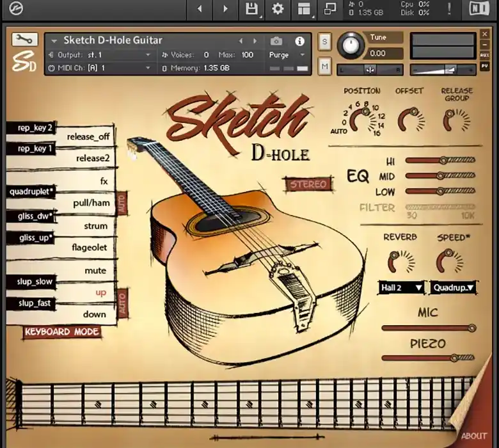Select the quadruplet keyswitch
Screen dimensions: 499x448
[x=31, y=192]
